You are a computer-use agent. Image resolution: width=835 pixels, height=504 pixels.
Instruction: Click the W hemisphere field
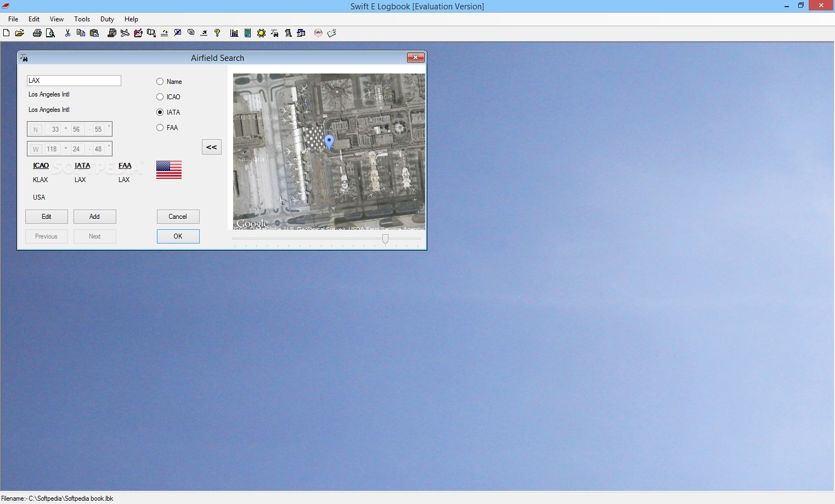tap(36, 149)
